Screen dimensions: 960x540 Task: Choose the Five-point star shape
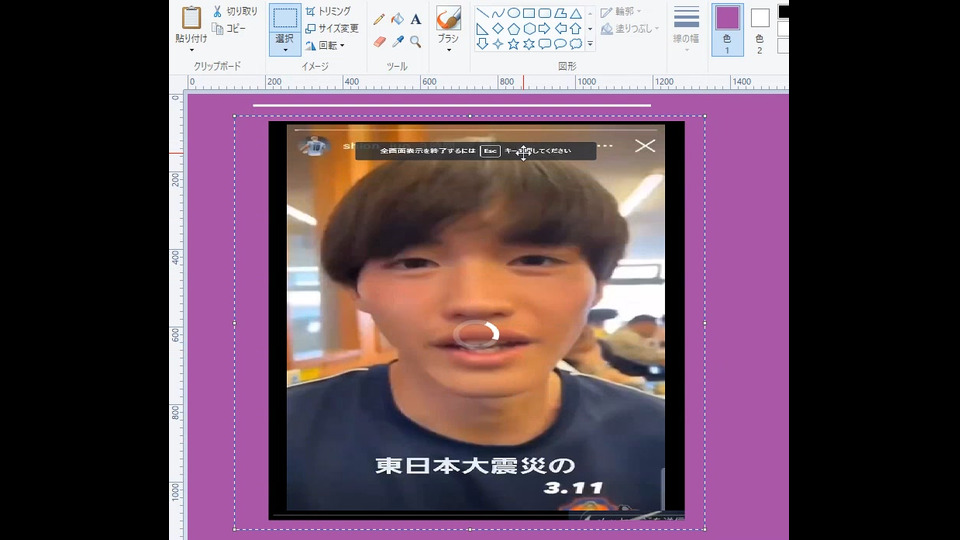[514, 44]
